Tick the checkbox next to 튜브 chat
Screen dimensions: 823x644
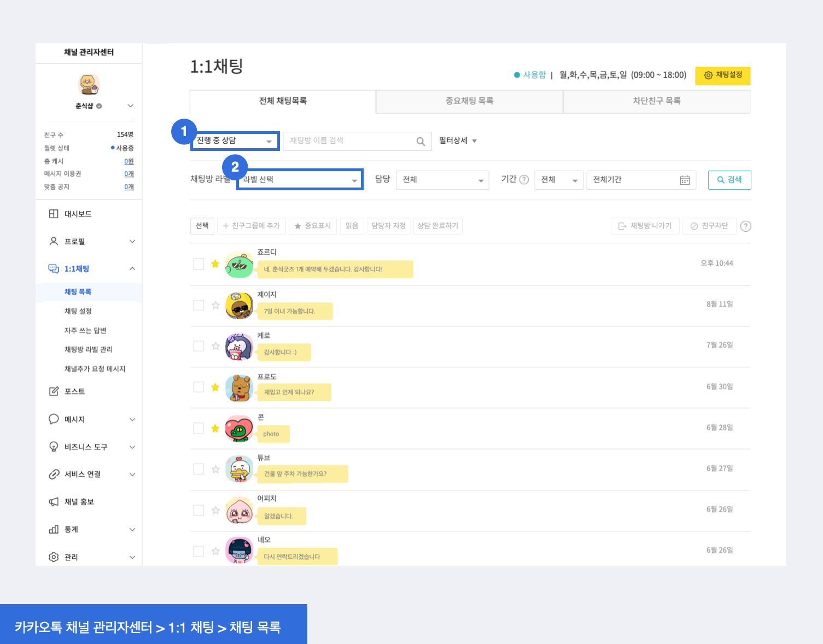click(199, 469)
